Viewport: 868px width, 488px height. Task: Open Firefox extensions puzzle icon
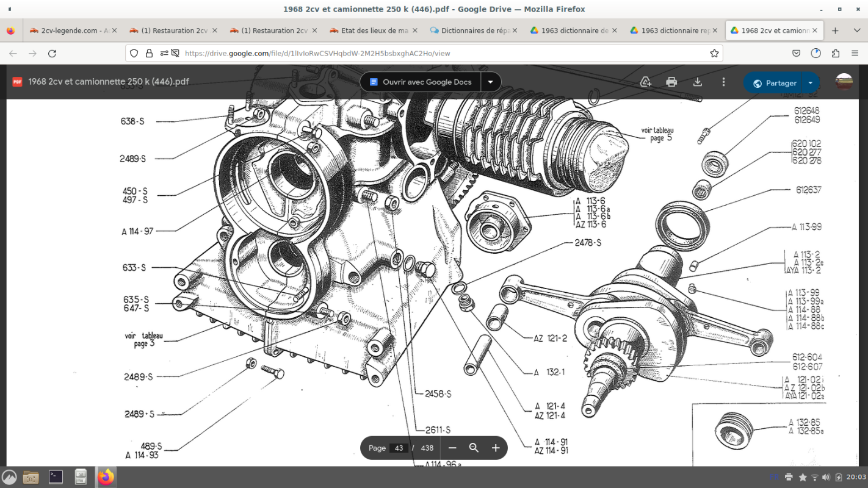[836, 53]
